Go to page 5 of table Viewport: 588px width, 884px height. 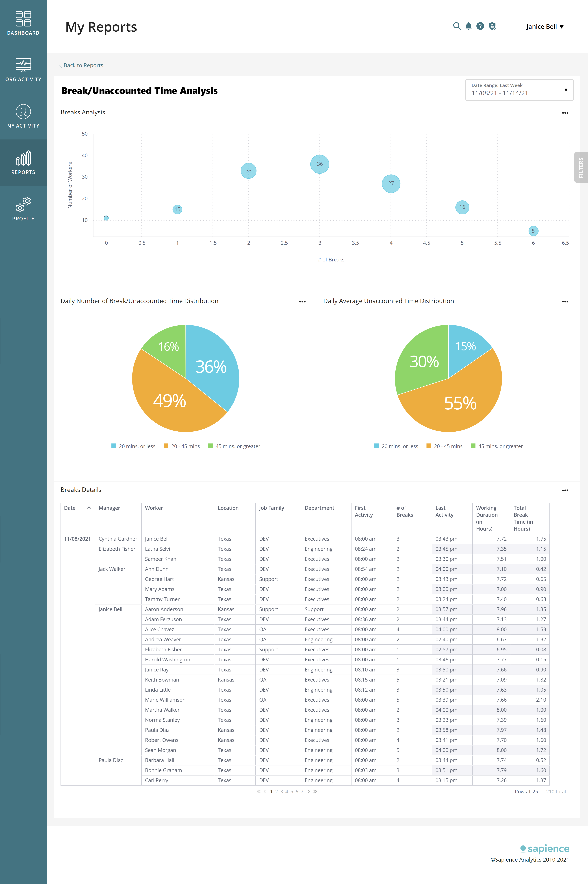tap(292, 791)
